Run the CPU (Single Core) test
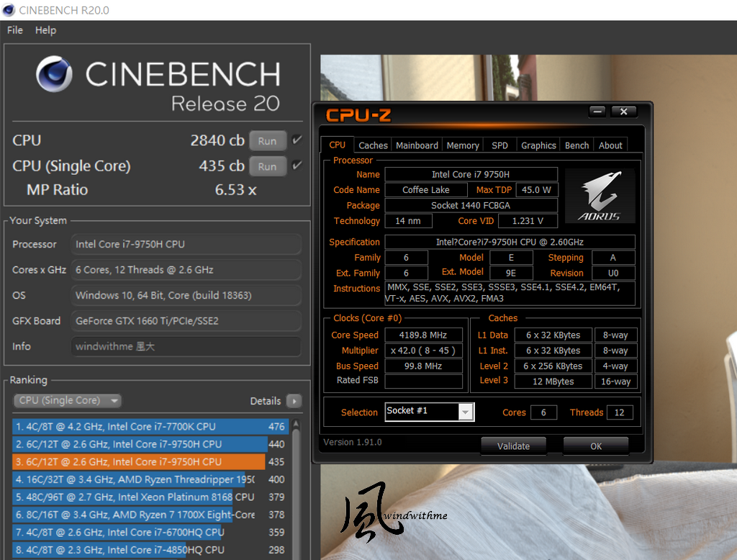Image resolution: width=737 pixels, height=560 pixels. click(268, 166)
